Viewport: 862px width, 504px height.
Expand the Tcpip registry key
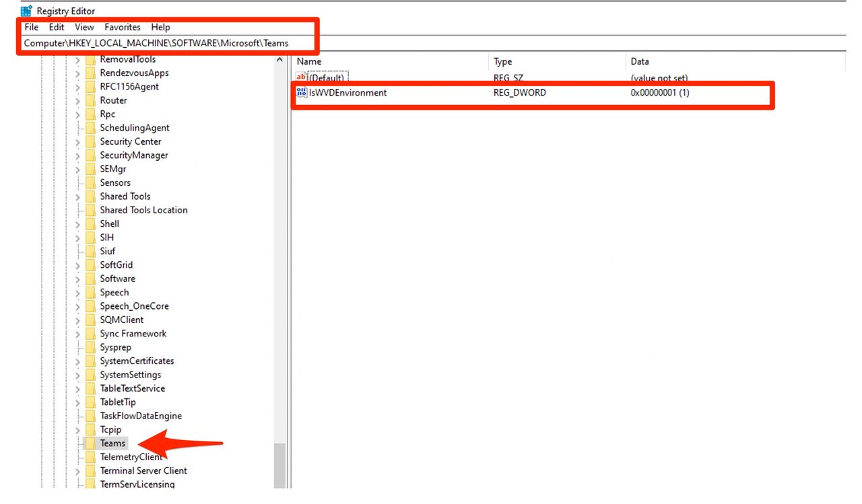pos(77,430)
